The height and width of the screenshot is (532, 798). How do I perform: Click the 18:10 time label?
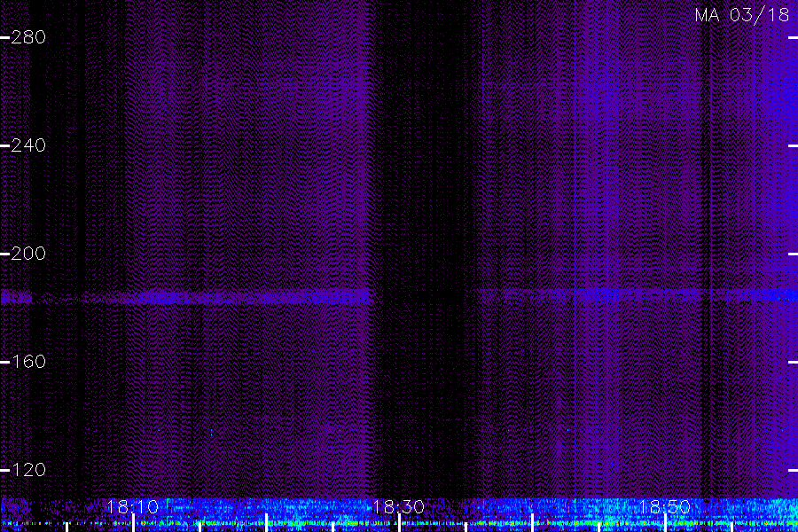pos(132,507)
